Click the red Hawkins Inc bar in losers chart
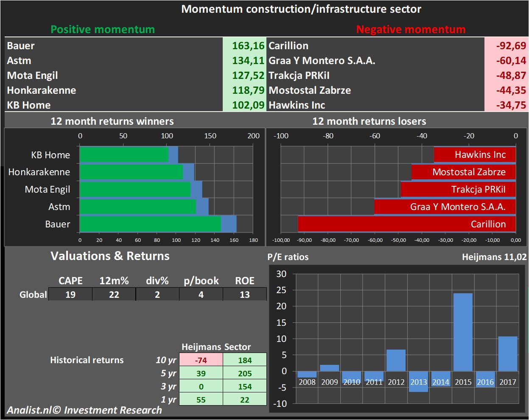The width and height of the screenshot is (529, 420). 475,154
